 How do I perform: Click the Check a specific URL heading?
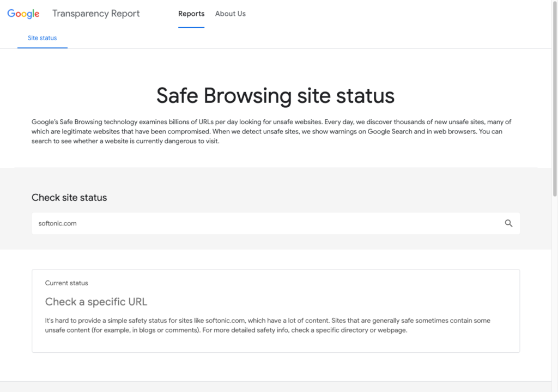click(96, 302)
